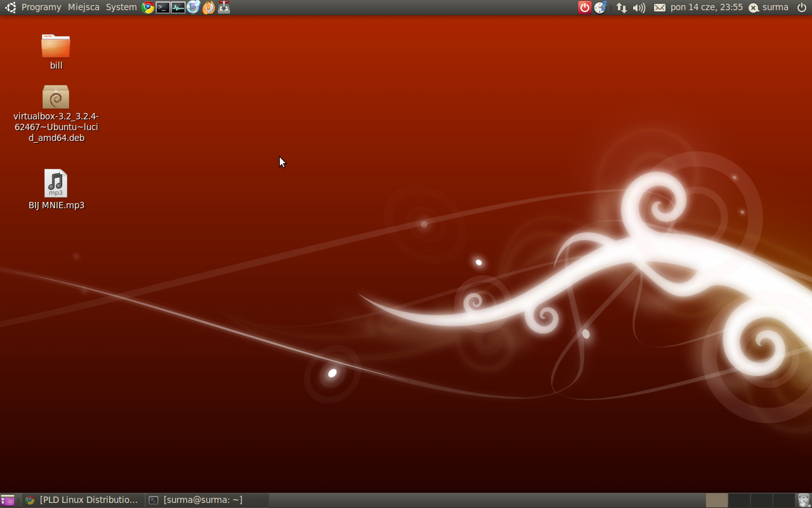
Task: Open the messaging envelope indicator
Action: [x=660, y=8]
